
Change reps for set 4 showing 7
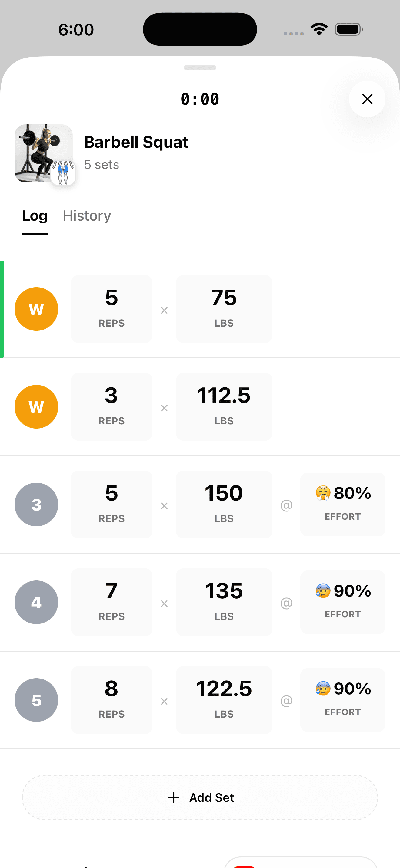[111, 602]
